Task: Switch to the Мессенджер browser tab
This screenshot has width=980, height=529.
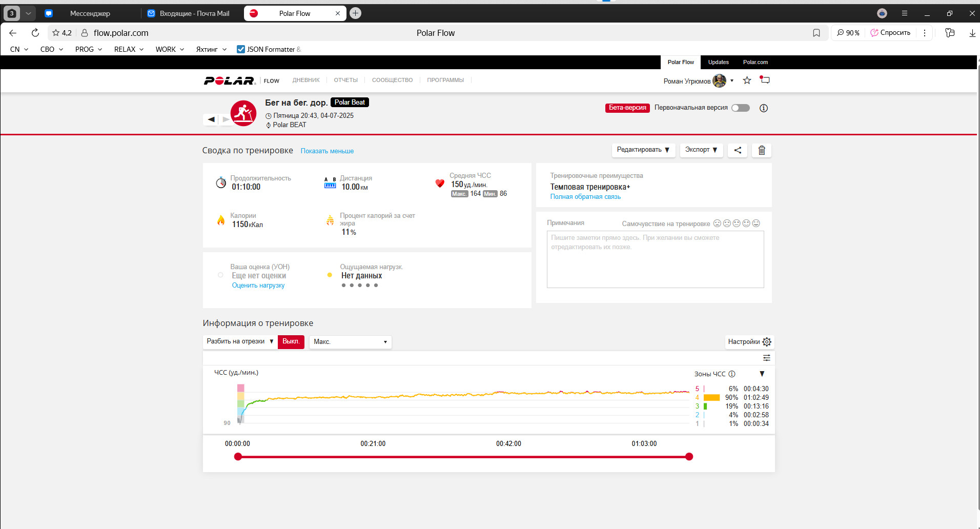Action: pyautogui.click(x=90, y=13)
